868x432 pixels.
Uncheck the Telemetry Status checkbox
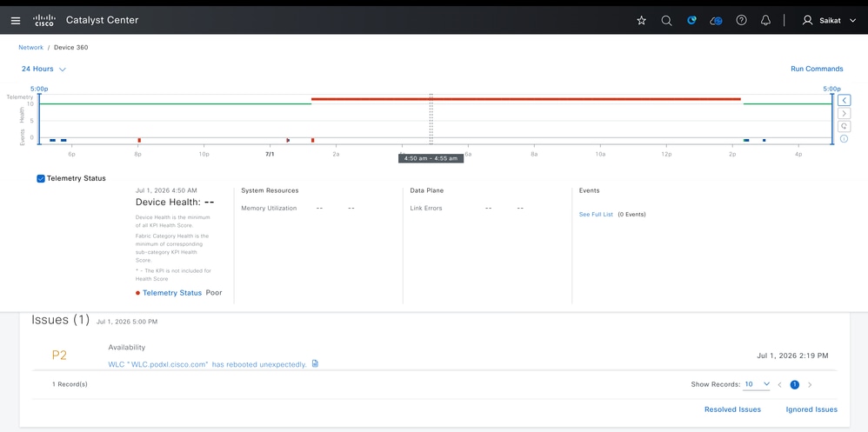tap(40, 178)
